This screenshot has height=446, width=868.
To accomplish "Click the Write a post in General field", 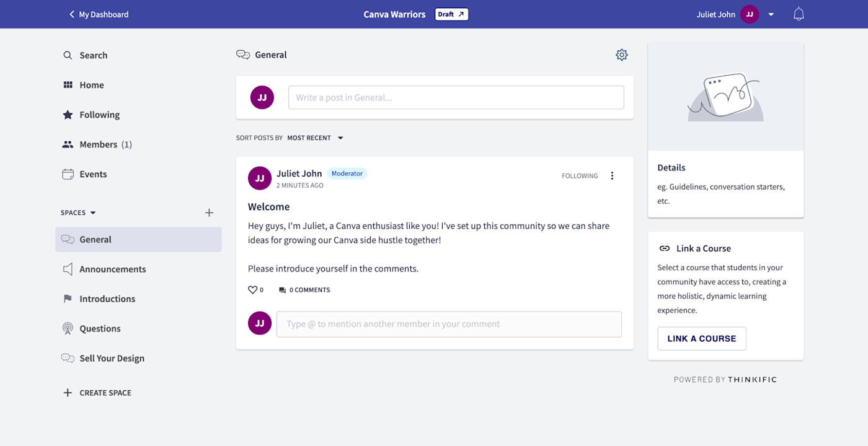I will [x=456, y=97].
